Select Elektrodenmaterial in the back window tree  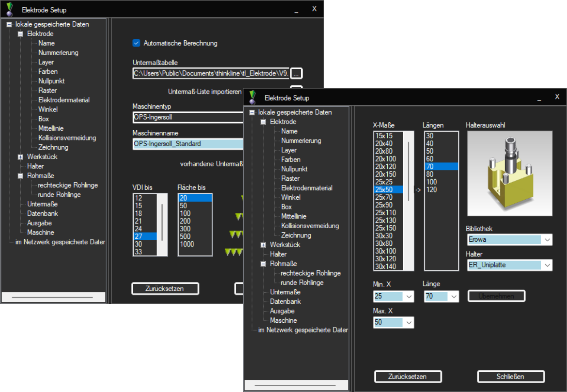[64, 100]
